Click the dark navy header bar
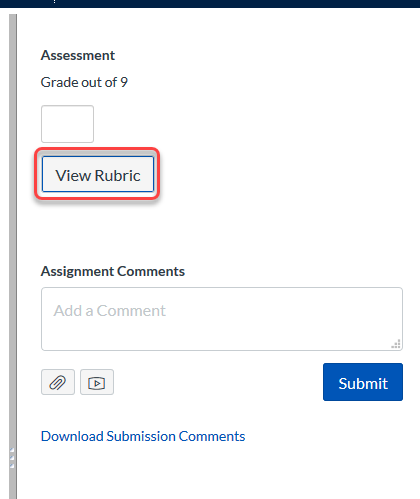Screen dimensions: 420x499 pyautogui.click(x=210, y=4)
